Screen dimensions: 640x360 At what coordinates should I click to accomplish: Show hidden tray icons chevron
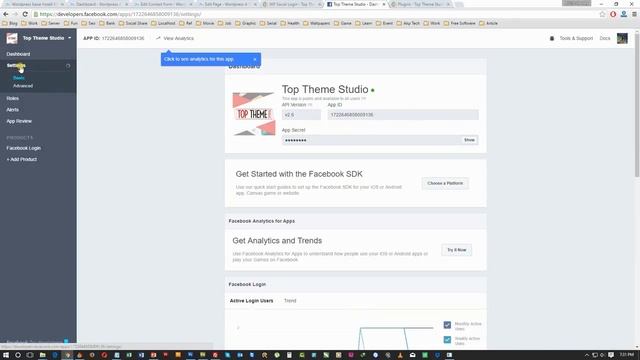[x=587, y=355]
